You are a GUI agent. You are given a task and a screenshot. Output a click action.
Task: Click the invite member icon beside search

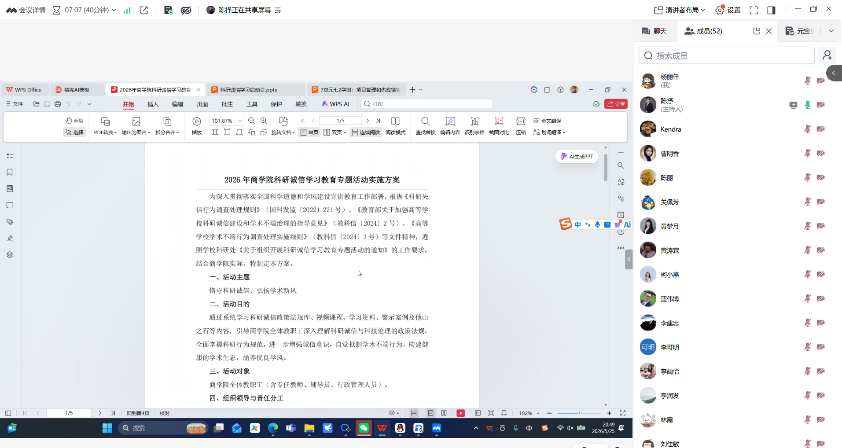[x=827, y=55]
